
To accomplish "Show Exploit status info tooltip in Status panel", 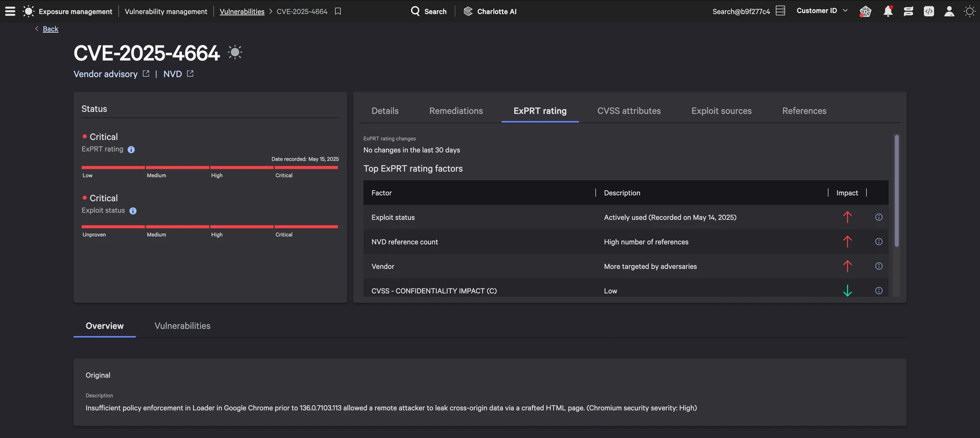I will click(x=133, y=211).
